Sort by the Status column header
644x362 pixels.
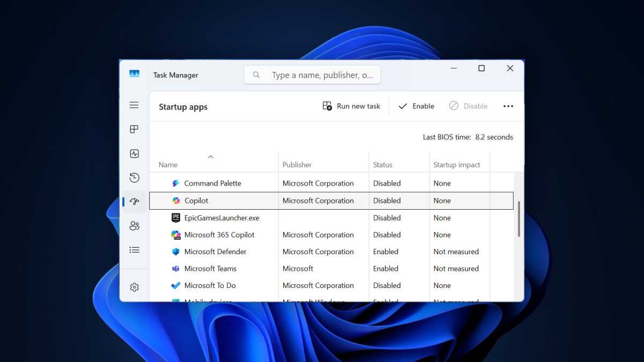[383, 165]
